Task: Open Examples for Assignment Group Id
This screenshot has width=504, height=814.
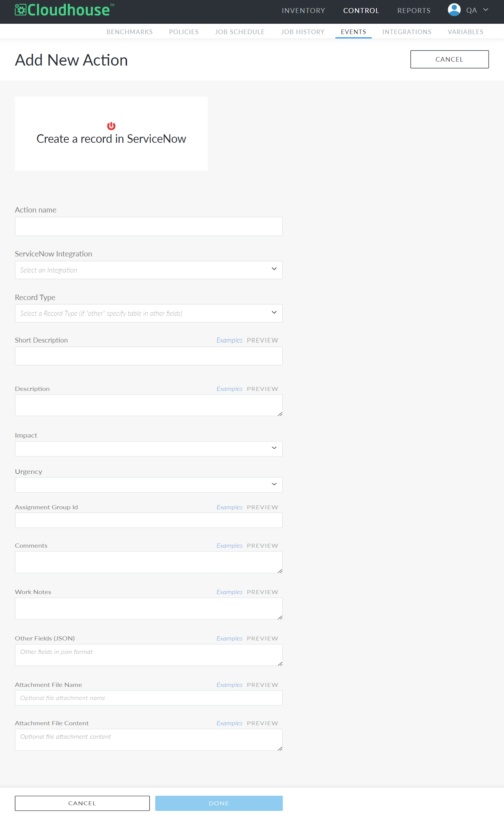Action: tap(229, 507)
